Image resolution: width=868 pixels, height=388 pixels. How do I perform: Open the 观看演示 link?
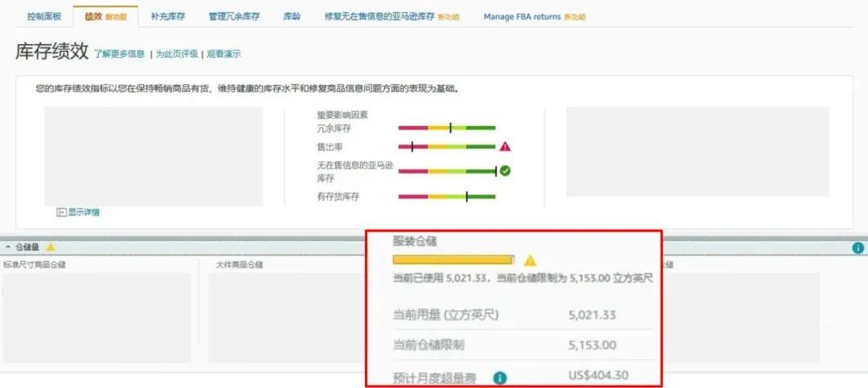pyautogui.click(x=223, y=55)
